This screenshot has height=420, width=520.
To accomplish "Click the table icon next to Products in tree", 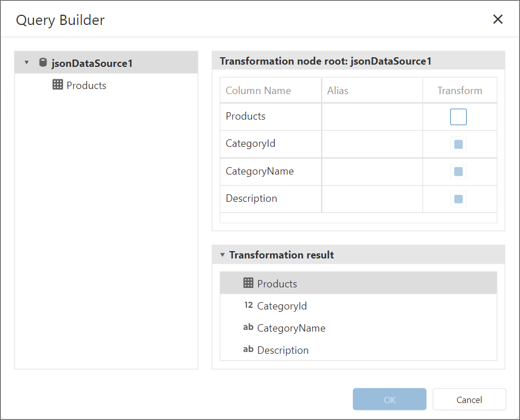I will (57, 85).
